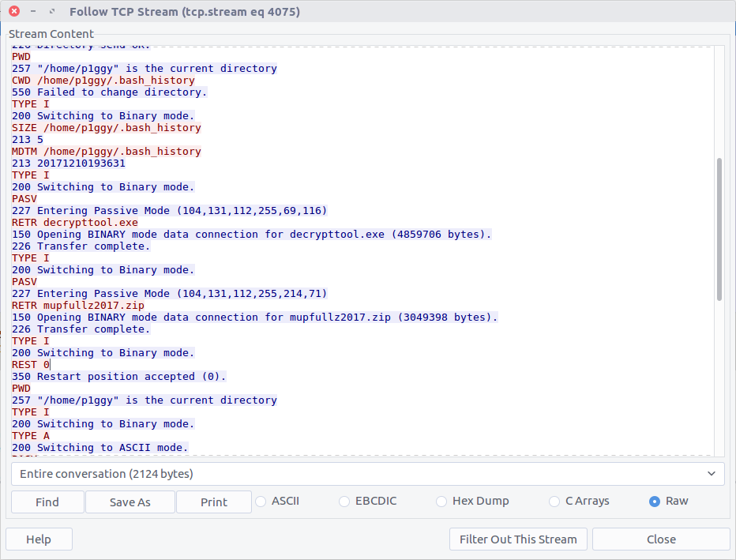Click the Find button
The image size is (736, 560).
click(x=47, y=502)
